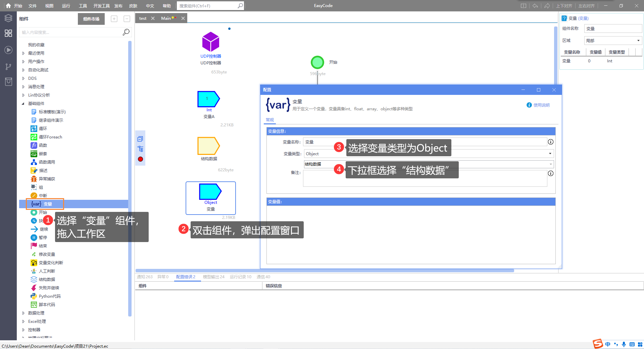This screenshot has width=644, height=349.
Task: Open the 结构数据 dropdown list
Action: 550,164
